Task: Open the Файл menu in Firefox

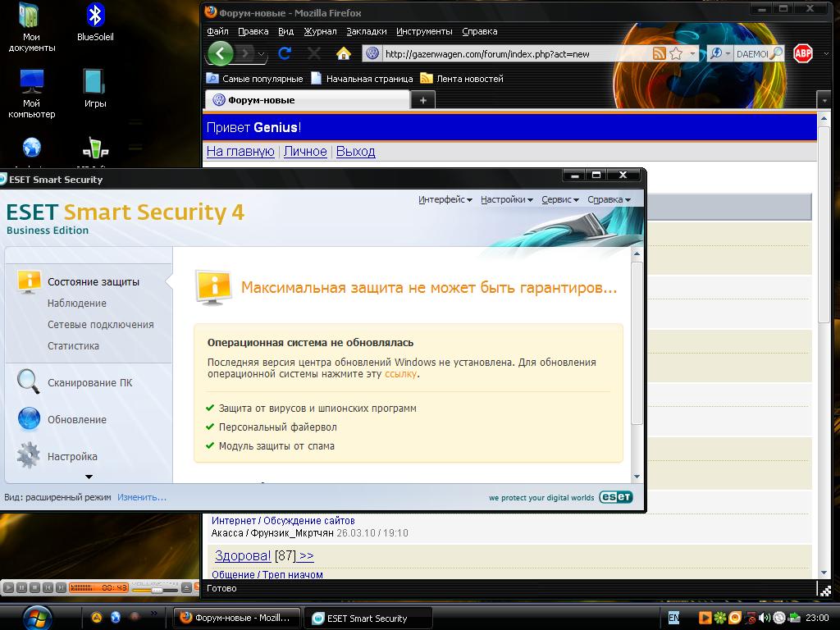Action: 217,31
